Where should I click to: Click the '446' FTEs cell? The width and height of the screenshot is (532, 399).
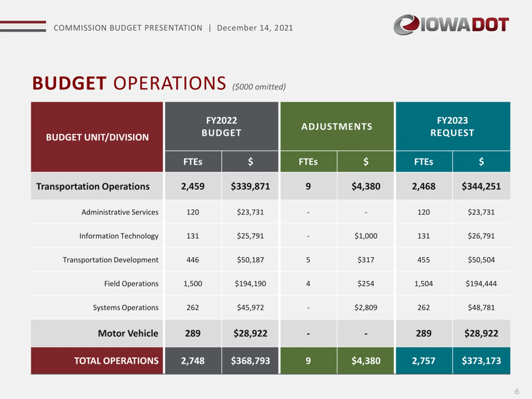(193, 260)
